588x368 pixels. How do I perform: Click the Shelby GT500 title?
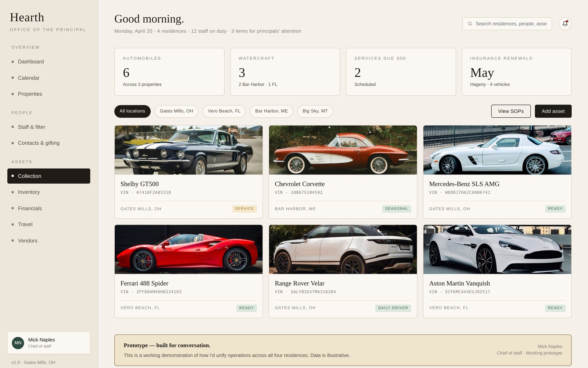coord(140,184)
